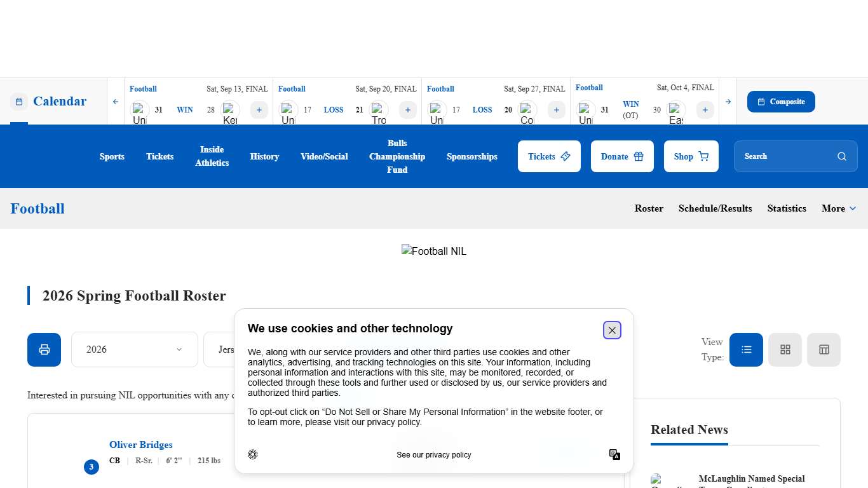The width and height of the screenshot is (868, 488).
Task: Click the Composite calendar button
Action: point(780,102)
